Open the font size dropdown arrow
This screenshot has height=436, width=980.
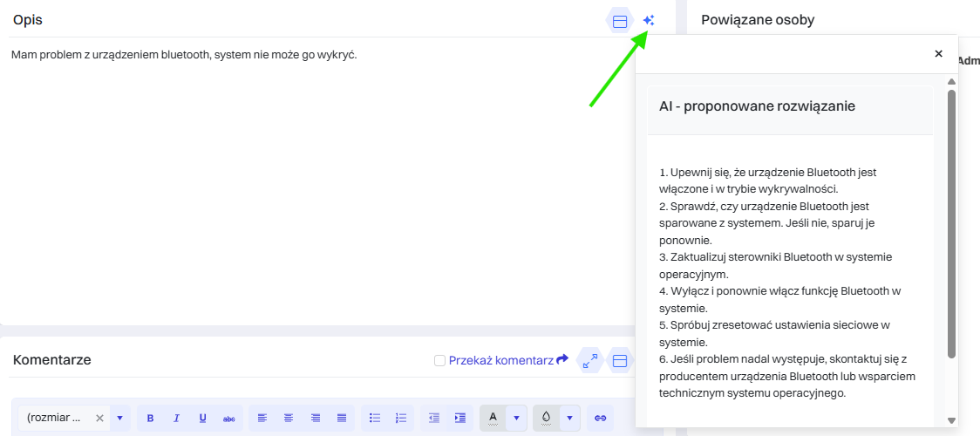[x=119, y=419]
